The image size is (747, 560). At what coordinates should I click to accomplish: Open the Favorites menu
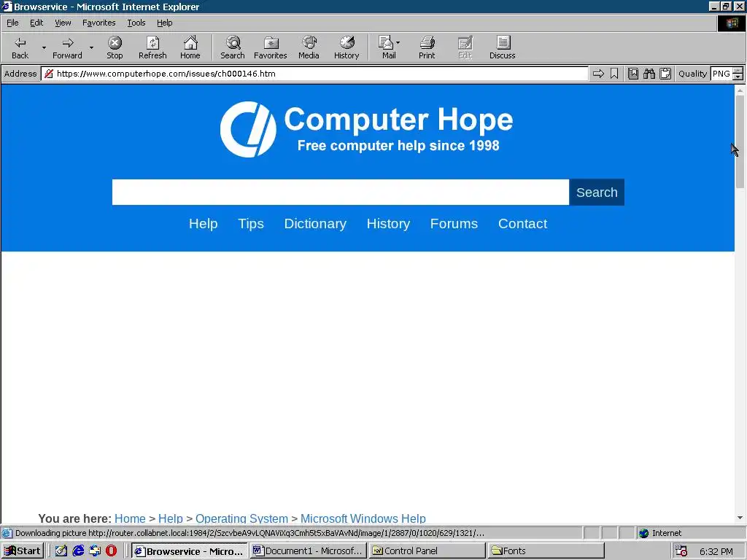point(98,23)
